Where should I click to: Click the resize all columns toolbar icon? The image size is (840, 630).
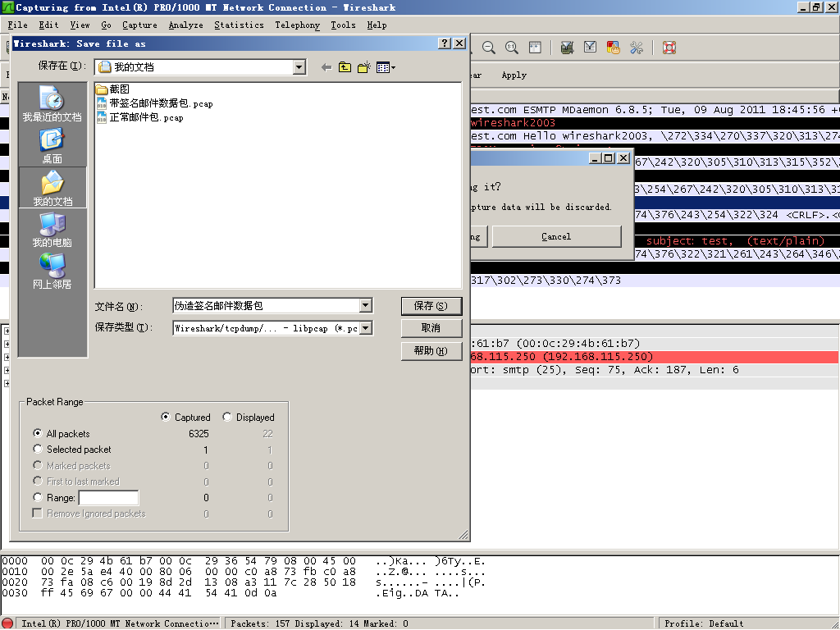tap(535, 48)
